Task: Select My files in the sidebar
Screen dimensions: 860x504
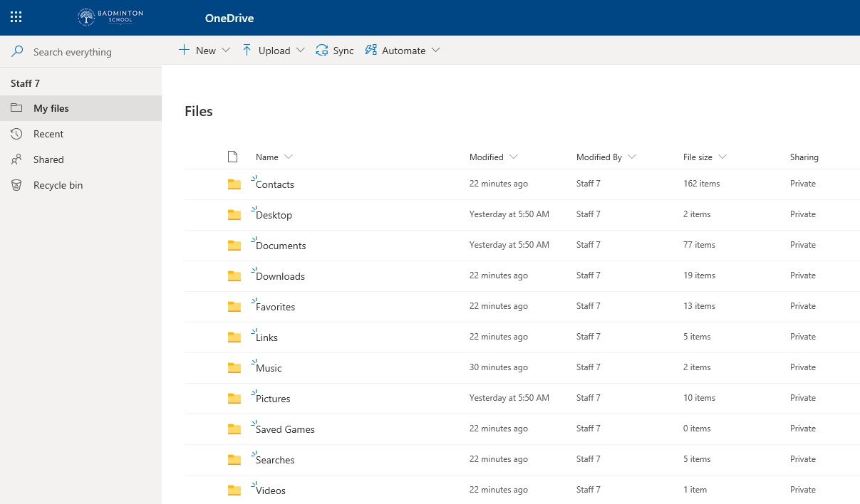Action: 51,108
